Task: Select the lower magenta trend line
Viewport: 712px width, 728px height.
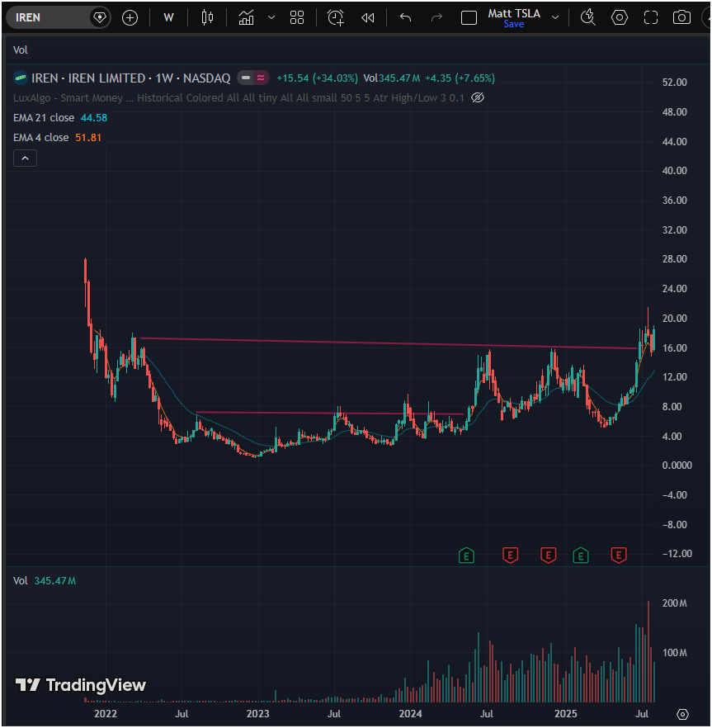Action: [x=329, y=413]
